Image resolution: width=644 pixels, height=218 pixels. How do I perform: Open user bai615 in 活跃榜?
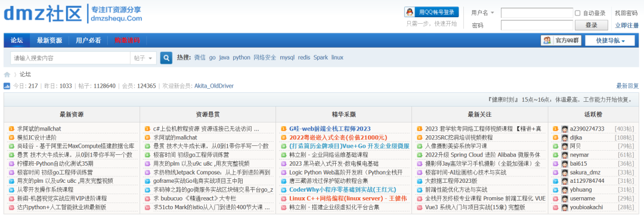[x=578, y=163]
